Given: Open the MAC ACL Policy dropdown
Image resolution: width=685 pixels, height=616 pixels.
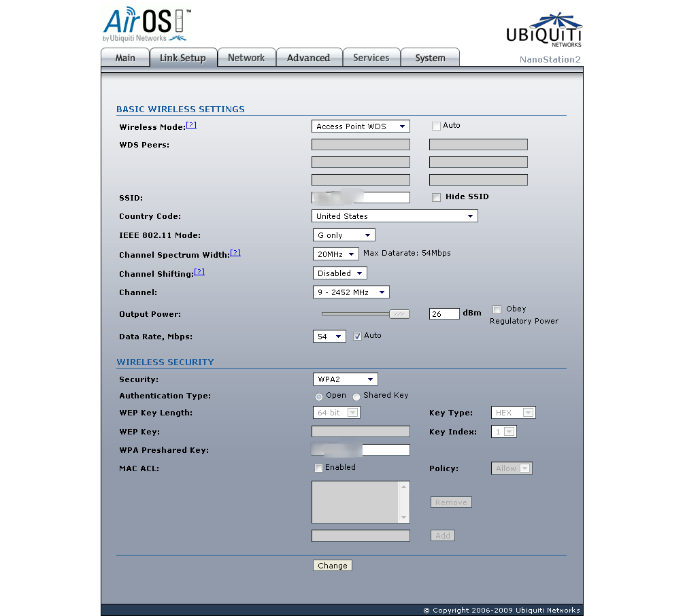Looking at the screenshot, I should click(x=512, y=468).
